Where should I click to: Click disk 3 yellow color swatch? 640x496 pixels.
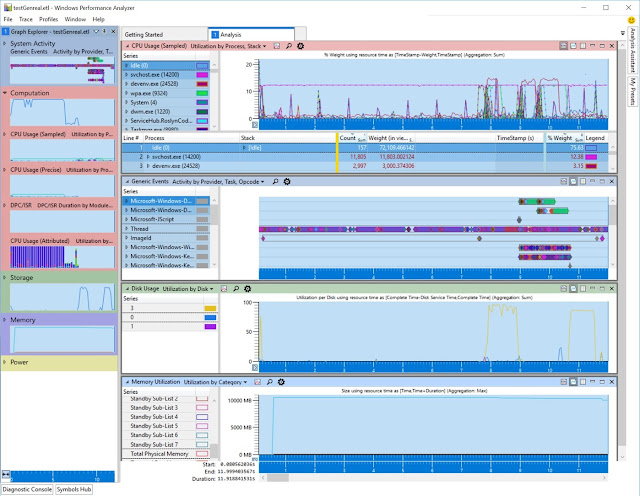[x=210, y=308]
